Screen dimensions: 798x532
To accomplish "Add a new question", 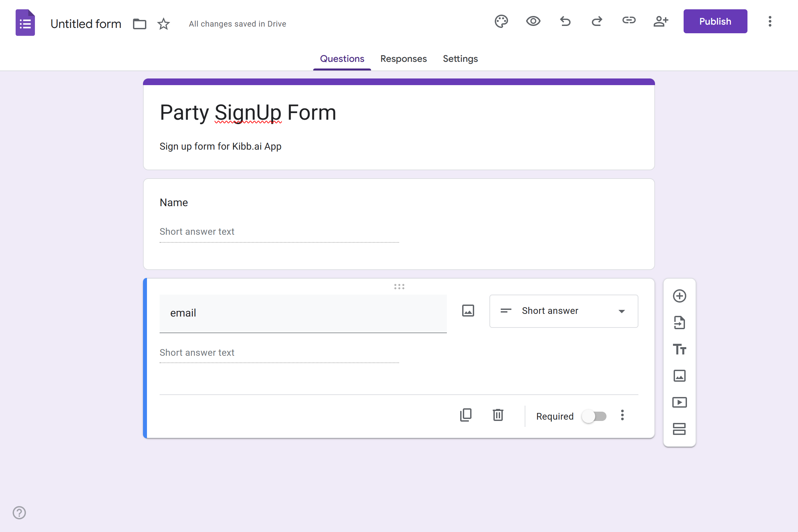I will point(679,296).
